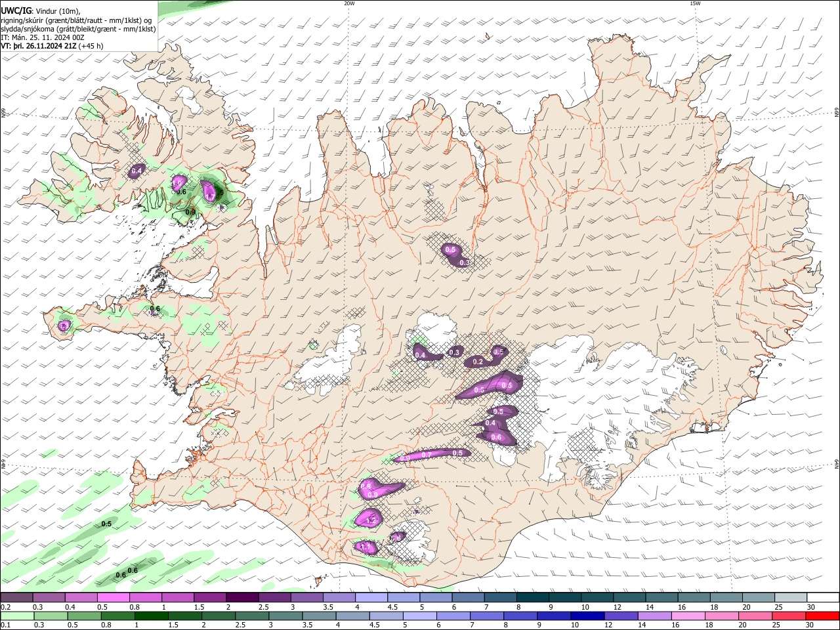
Task: Click the '0.7' snowfall value on the map
Action: point(426,455)
